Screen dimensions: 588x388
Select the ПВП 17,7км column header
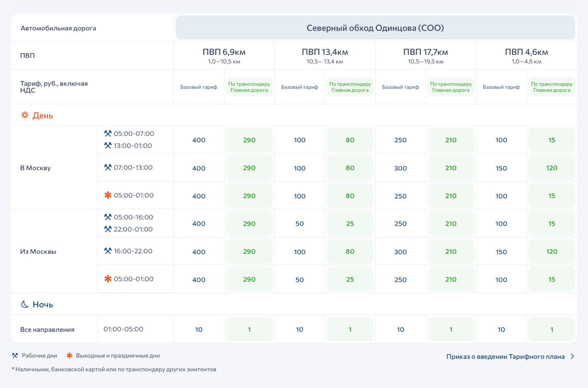(x=426, y=55)
